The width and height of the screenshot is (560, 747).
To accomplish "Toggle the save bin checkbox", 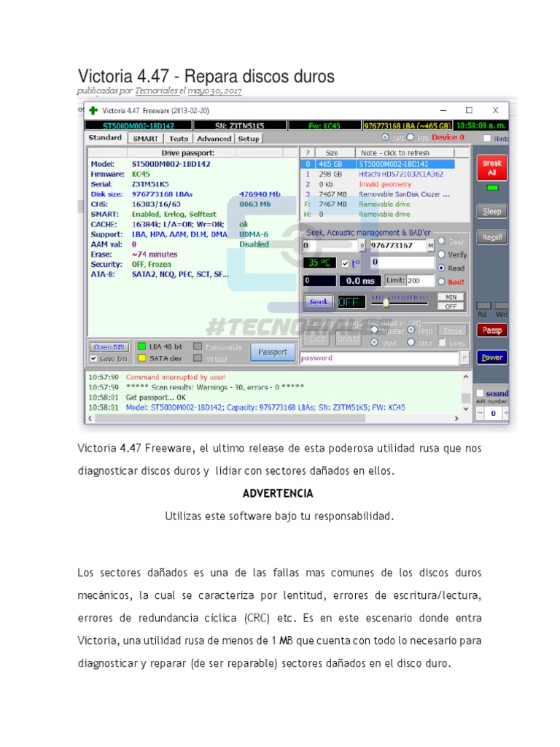I will 94,358.
